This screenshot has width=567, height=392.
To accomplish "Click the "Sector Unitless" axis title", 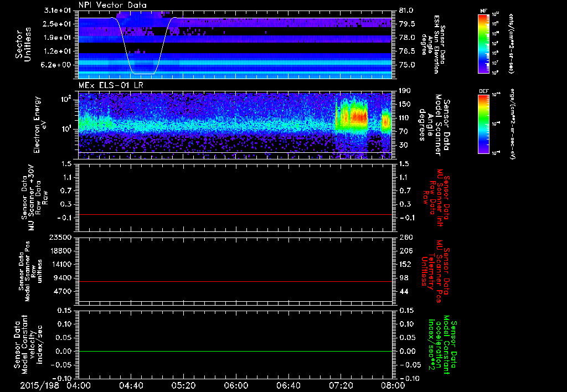I will [x=23, y=44].
